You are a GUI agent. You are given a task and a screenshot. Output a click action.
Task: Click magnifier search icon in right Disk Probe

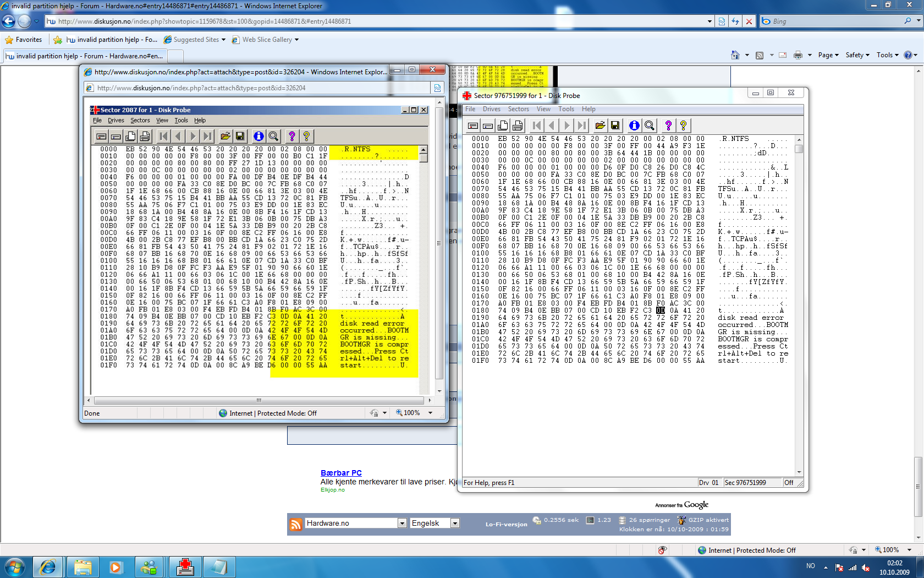pyautogui.click(x=649, y=126)
